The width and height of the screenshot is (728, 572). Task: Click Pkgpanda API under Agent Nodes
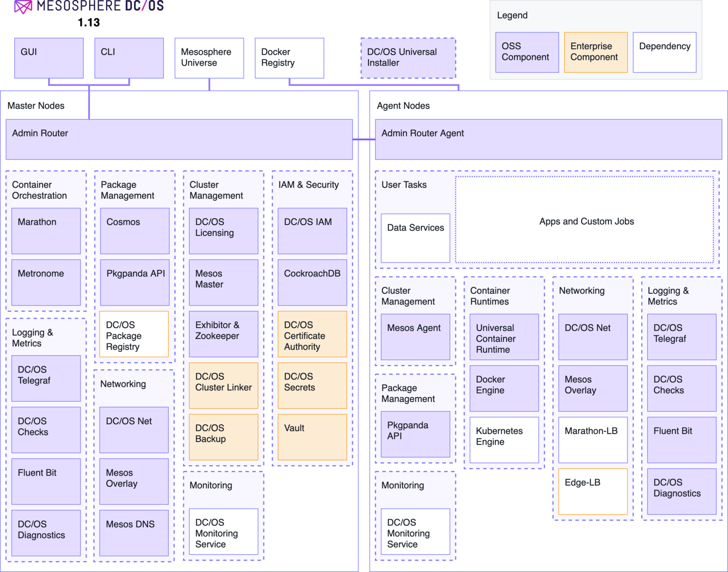(x=415, y=434)
